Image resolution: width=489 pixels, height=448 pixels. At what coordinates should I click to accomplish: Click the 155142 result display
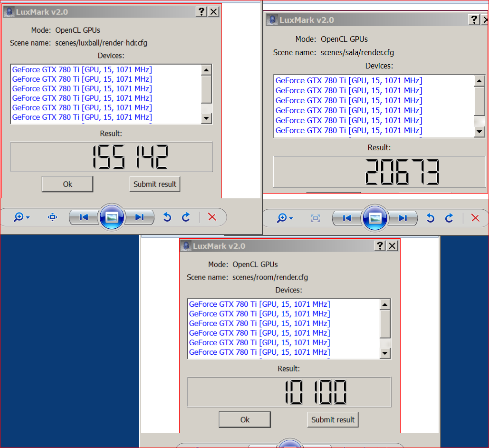coord(111,157)
